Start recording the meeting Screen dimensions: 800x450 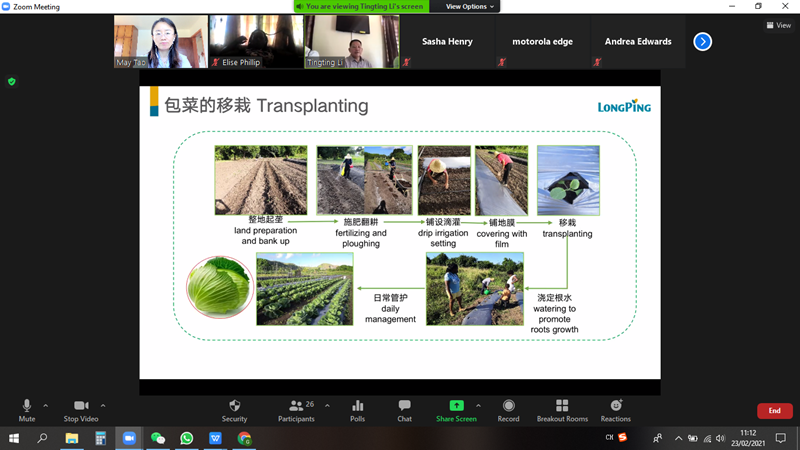click(508, 410)
